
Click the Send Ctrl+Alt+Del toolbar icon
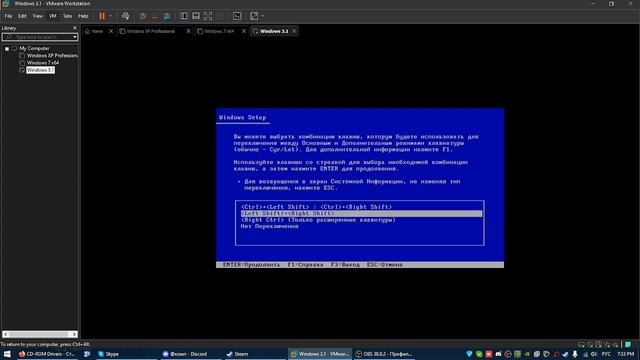(126, 16)
